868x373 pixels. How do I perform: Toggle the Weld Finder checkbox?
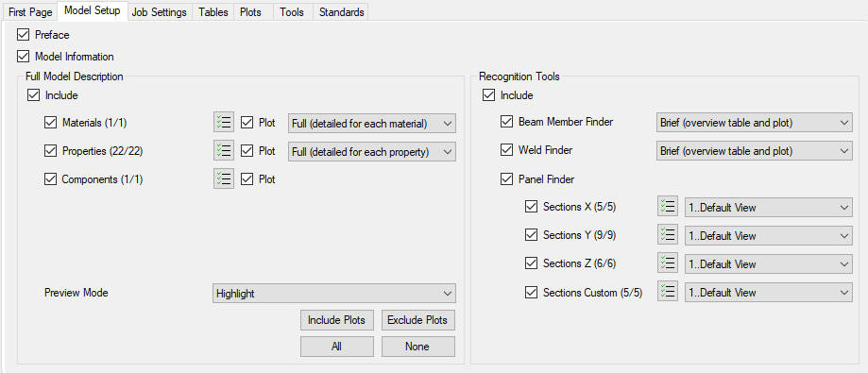[x=506, y=150]
